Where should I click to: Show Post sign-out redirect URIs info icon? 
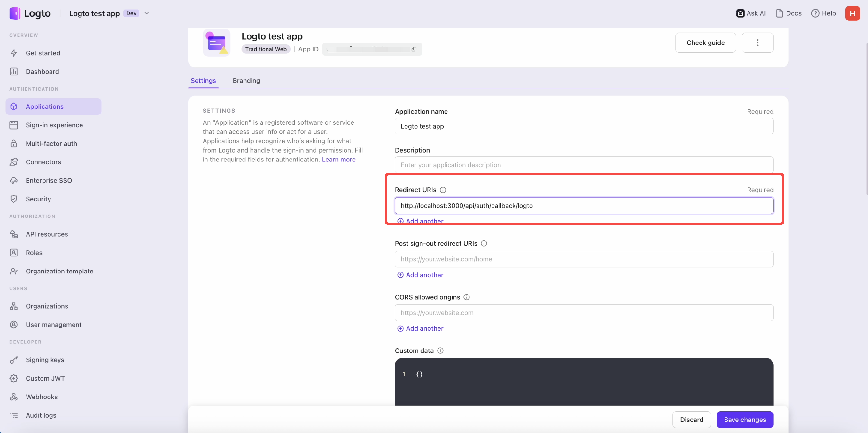[x=484, y=243]
